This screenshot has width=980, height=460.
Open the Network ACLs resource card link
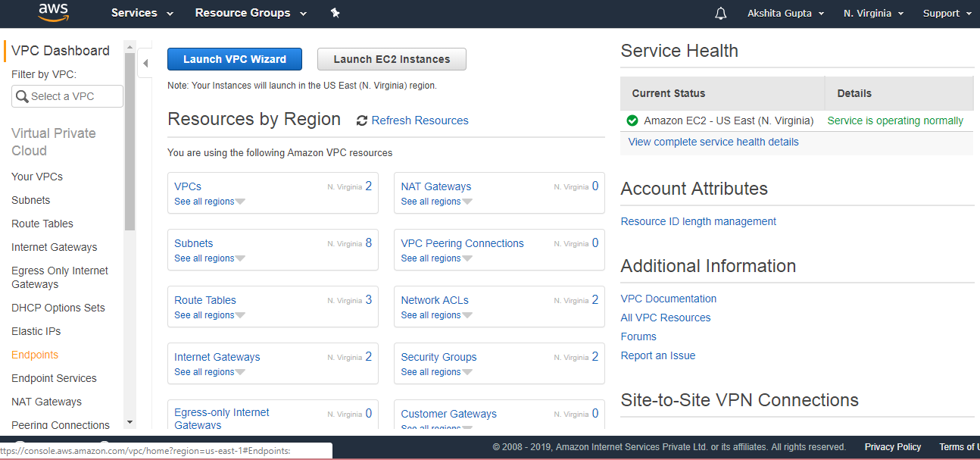[x=435, y=300]
